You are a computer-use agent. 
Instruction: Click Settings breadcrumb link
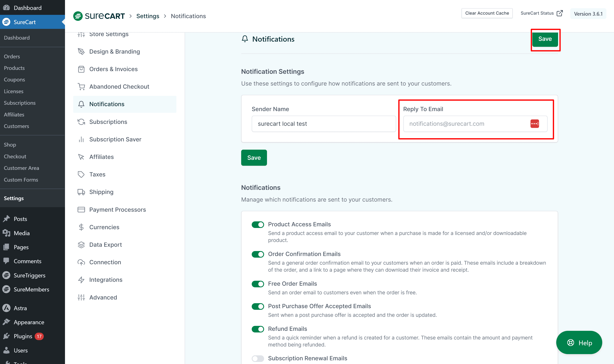148,16
